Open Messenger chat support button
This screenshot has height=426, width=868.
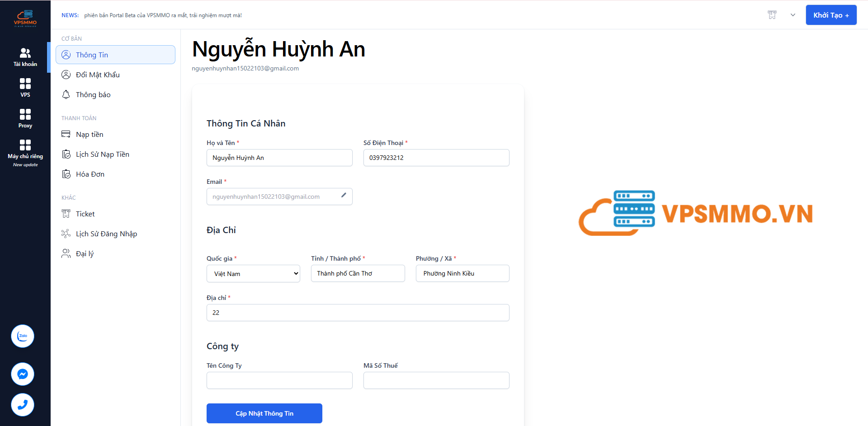pyautogui.click(x=23, y=374)
